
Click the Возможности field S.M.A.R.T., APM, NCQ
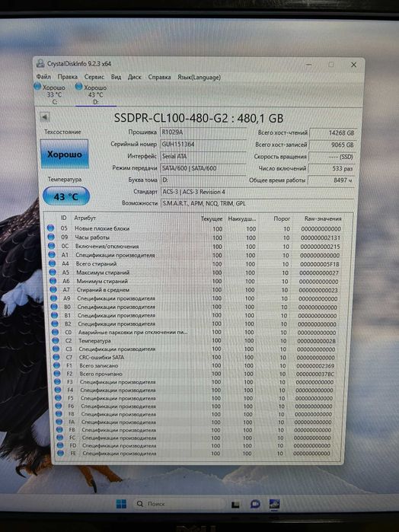tap(257, 203)
